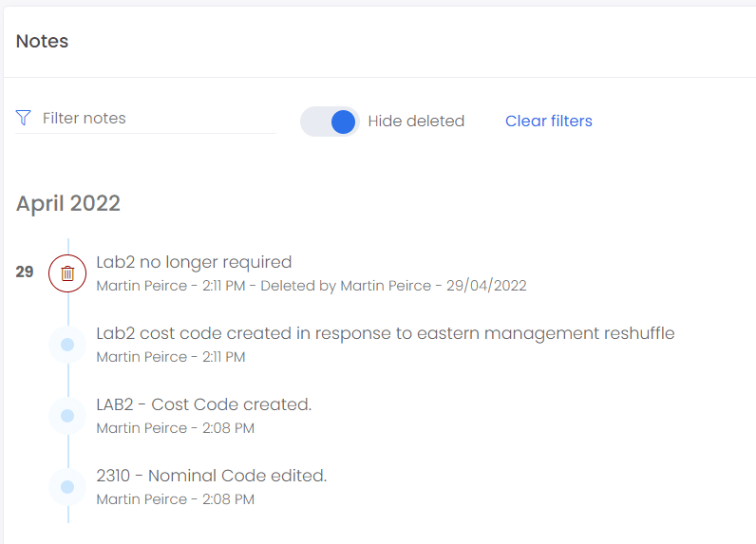Open the '2310 - Nominal Code edited.' note

click(212, 476)
